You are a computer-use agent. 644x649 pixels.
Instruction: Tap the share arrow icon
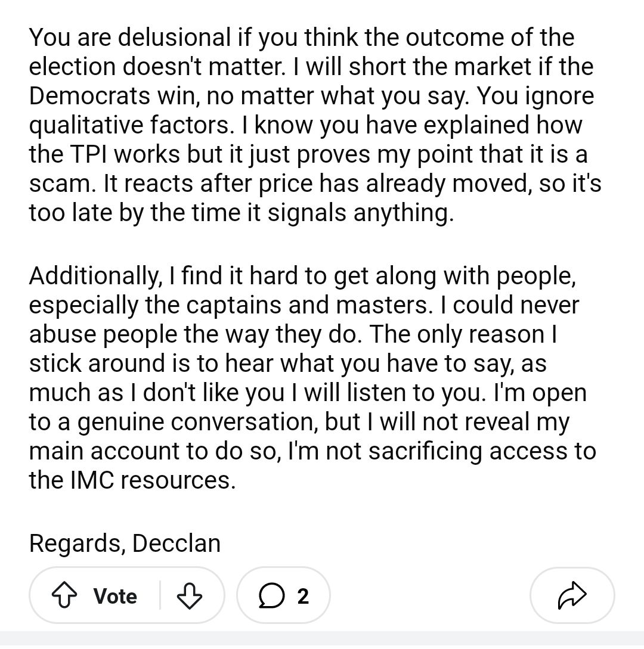point(572,595)
